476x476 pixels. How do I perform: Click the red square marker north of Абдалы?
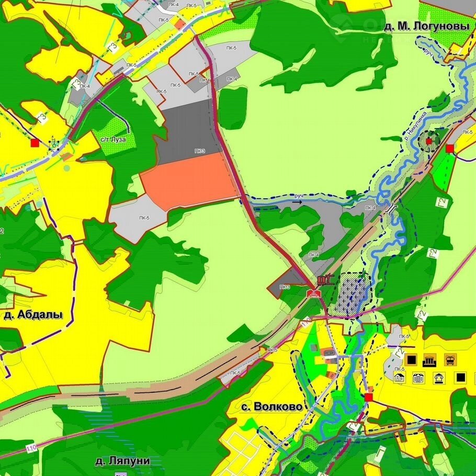(35, 143)
